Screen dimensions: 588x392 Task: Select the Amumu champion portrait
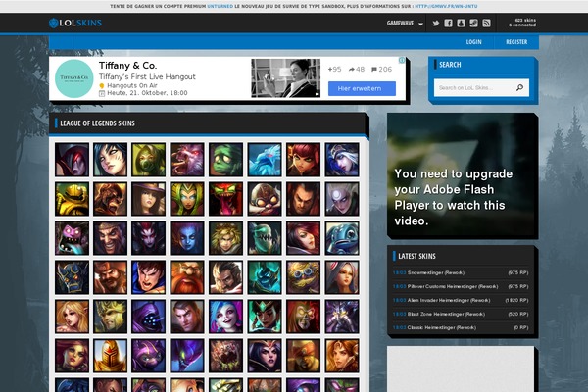tap(225, 160)
